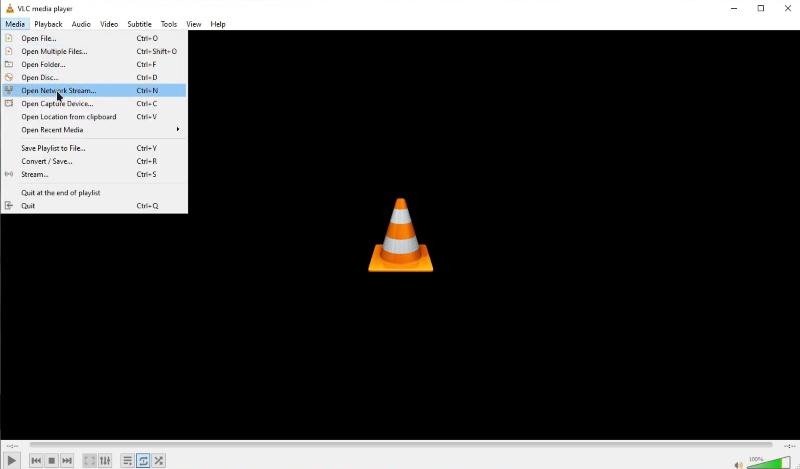Choose Open Disc... entry

(94, 78)
